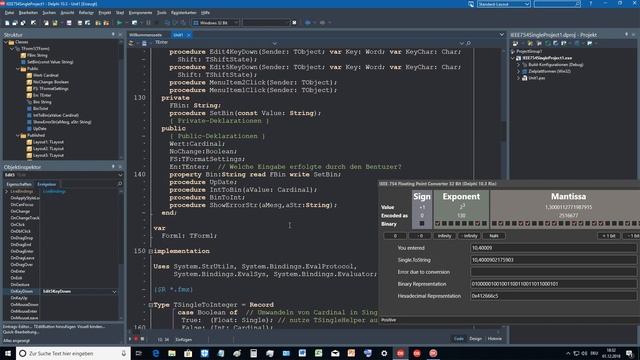This screenshot has height=360, width=640.
Task: Open the OnKeyDown event handler dropdown
Action: [x=114, y=291]
